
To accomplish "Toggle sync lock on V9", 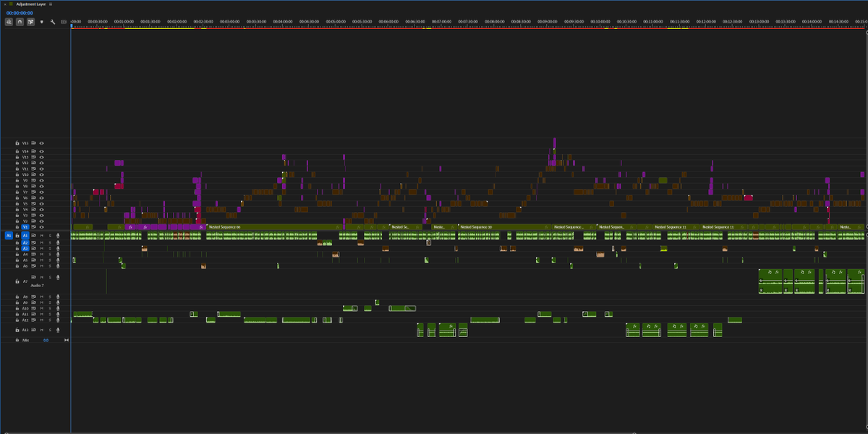I will (33, 180).
